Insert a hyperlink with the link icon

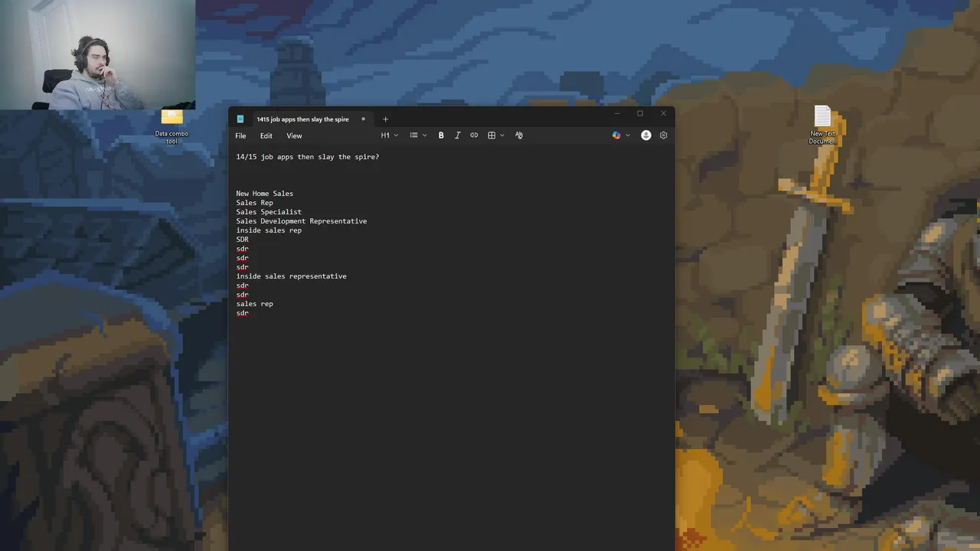click(474, 135)
